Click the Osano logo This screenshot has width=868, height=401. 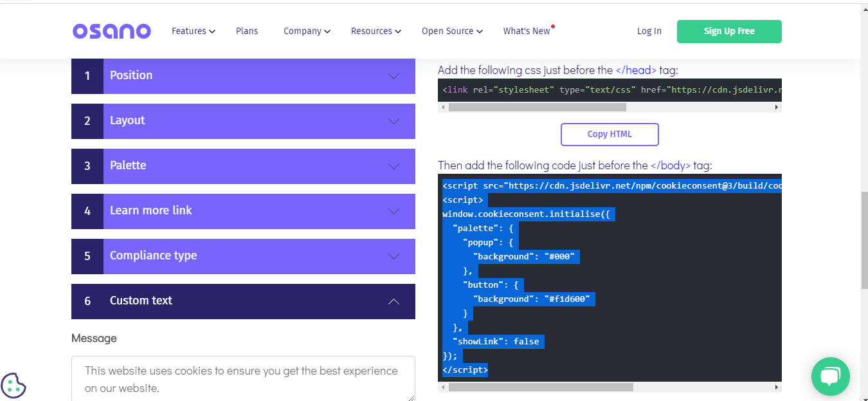pyautogui.click(x=112, y=31)
